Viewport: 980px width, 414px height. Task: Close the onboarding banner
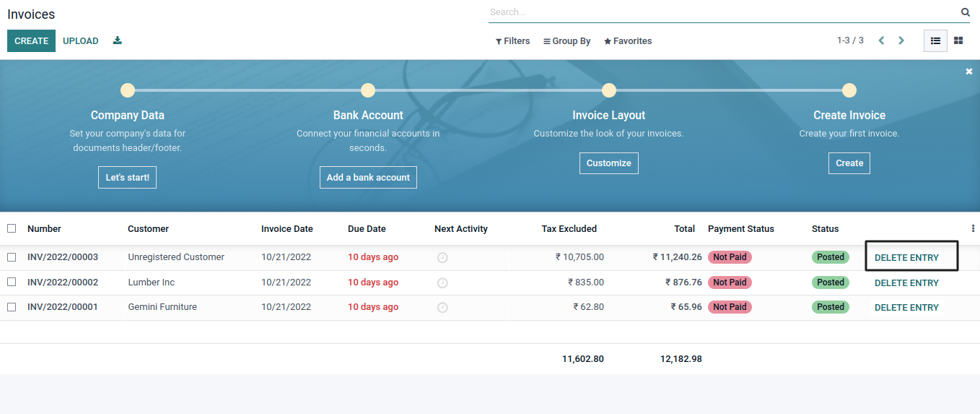coord(969,72)
